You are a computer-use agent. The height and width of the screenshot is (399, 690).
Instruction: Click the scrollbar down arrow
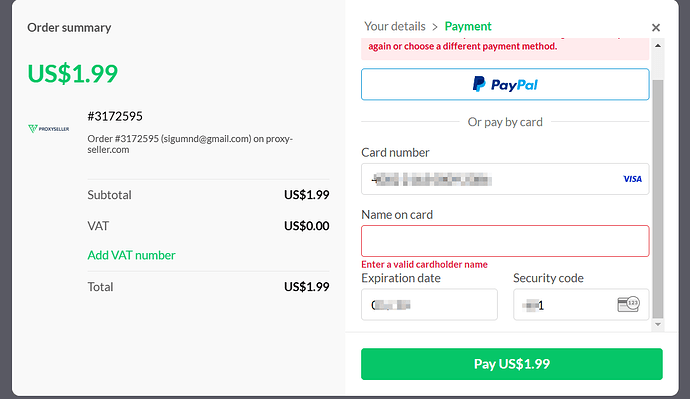click(658, 325)
